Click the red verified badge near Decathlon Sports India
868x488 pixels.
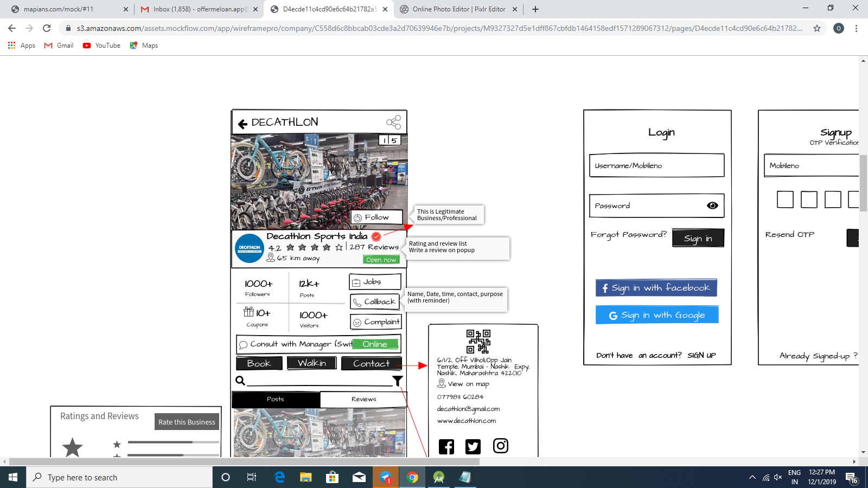(x=376, y=236)
